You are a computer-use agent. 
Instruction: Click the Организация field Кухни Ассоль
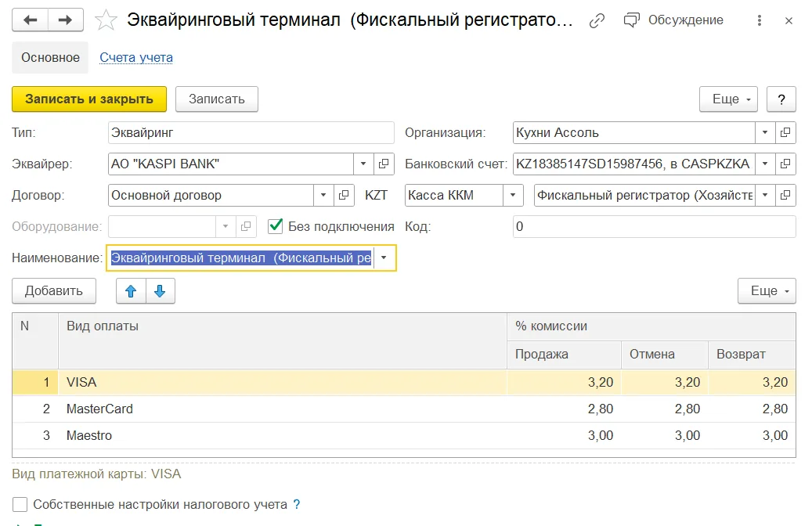tap(633, 132)
